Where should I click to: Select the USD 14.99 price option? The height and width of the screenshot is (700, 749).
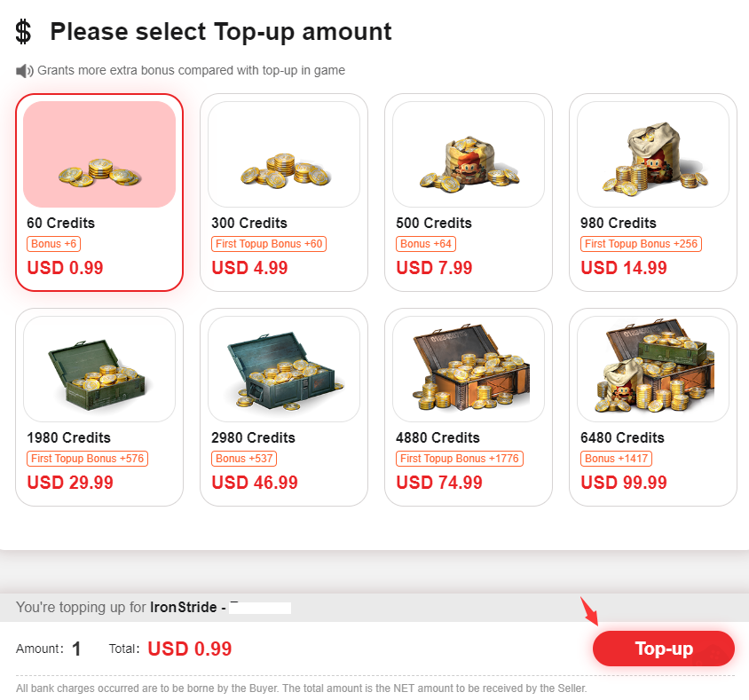[624, 268]
